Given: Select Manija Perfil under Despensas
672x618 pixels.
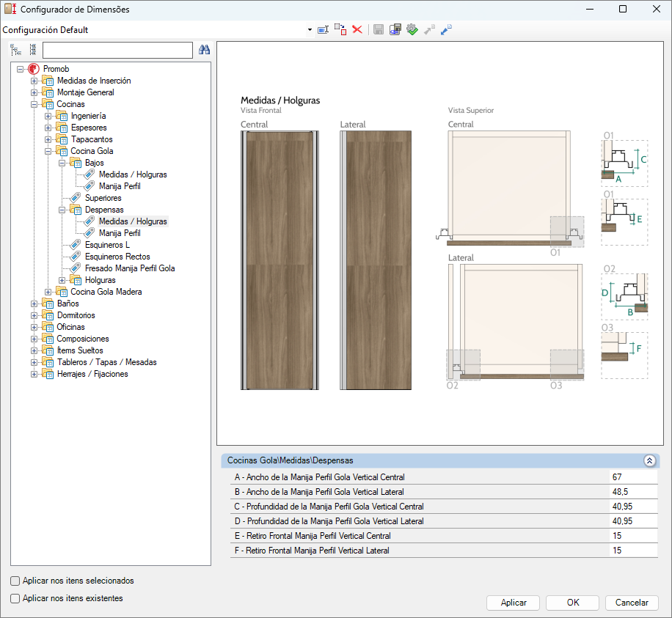Looking at the screenshot, I should tap(120, 233).
